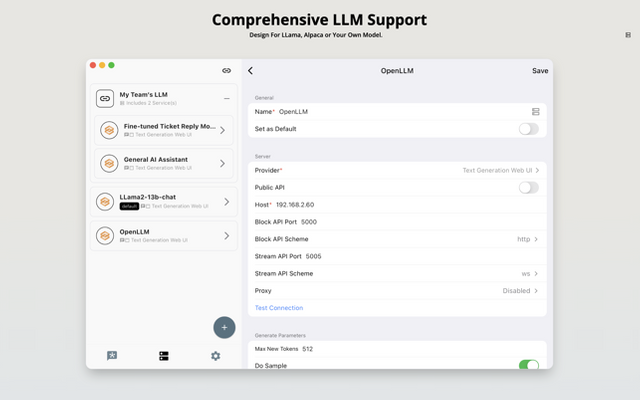Edit Stream API Port 5005 field
640x400 pixels.
397,256
